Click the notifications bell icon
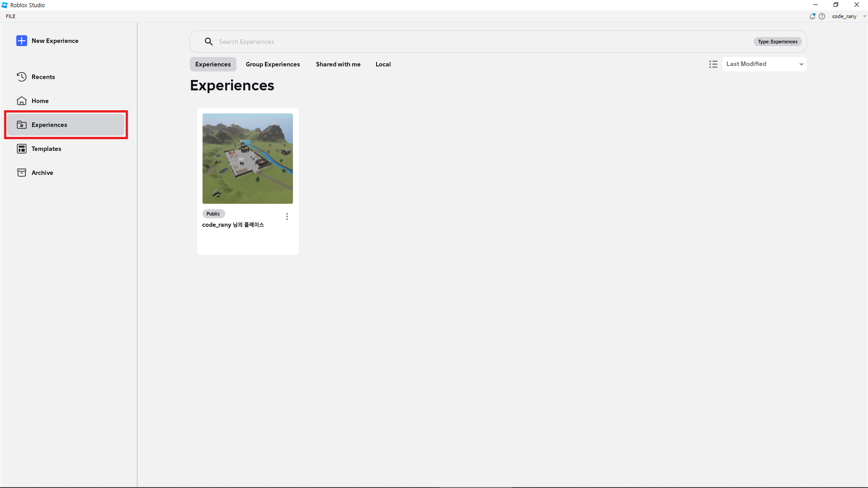This screenshot has width=868, height=488. pyautogui.click(x=812, y=16)
